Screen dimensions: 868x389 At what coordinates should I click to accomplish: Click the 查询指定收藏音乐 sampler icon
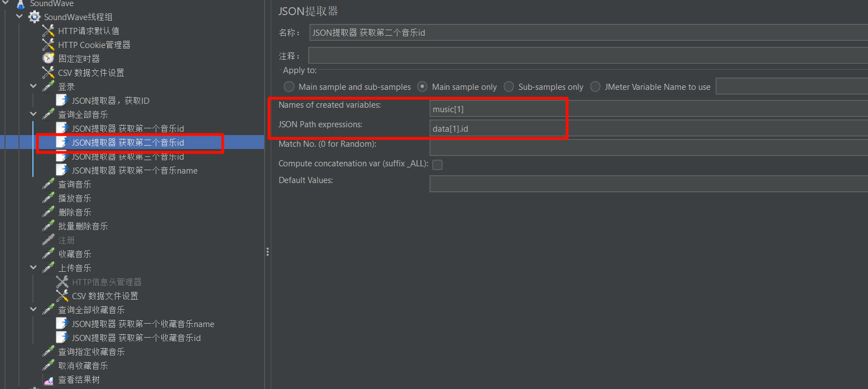[49, 352]
